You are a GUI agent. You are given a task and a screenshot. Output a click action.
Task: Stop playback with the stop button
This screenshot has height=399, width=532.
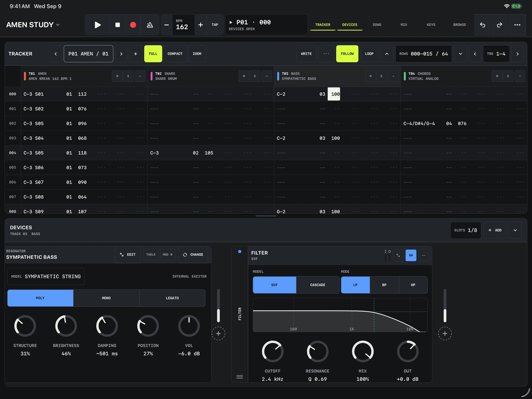117,25
